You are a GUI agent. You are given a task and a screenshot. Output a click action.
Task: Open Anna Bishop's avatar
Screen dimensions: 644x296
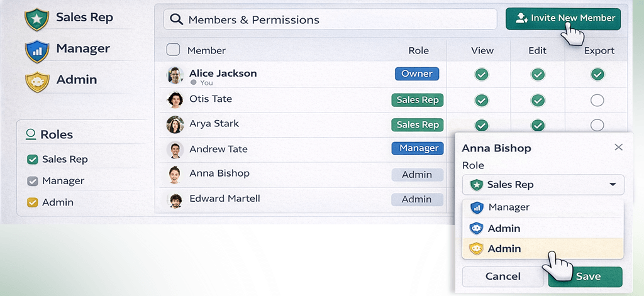(x=175, y=175)
